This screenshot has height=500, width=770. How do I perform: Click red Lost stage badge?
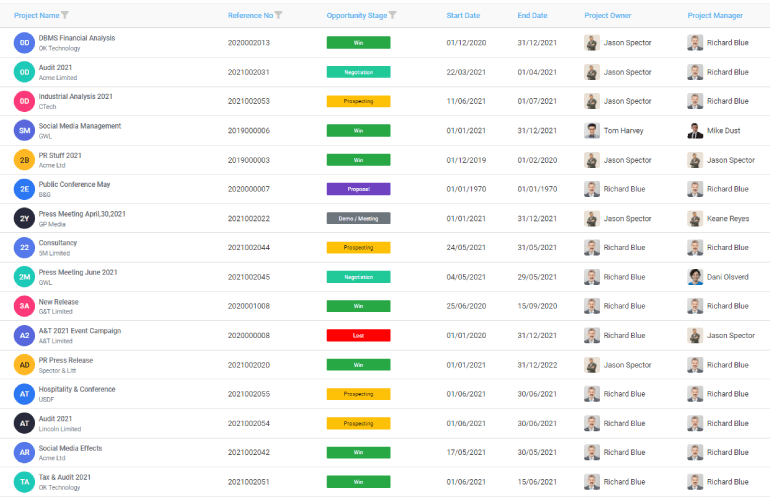point(358,335)
